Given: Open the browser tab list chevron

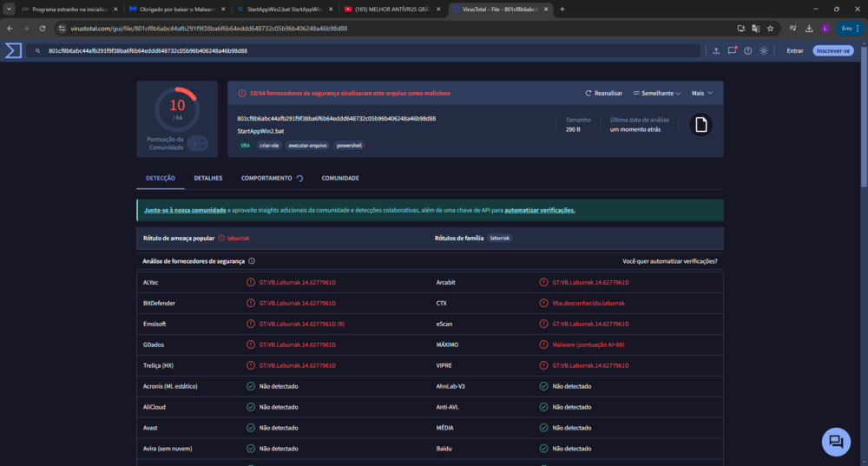Looking at the screenshot, I should point(9,9).
